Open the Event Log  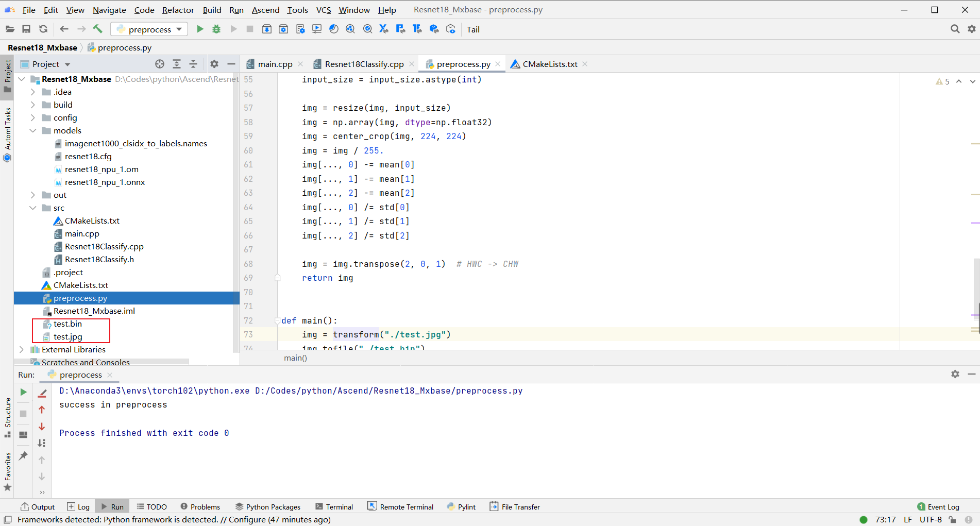938,506
